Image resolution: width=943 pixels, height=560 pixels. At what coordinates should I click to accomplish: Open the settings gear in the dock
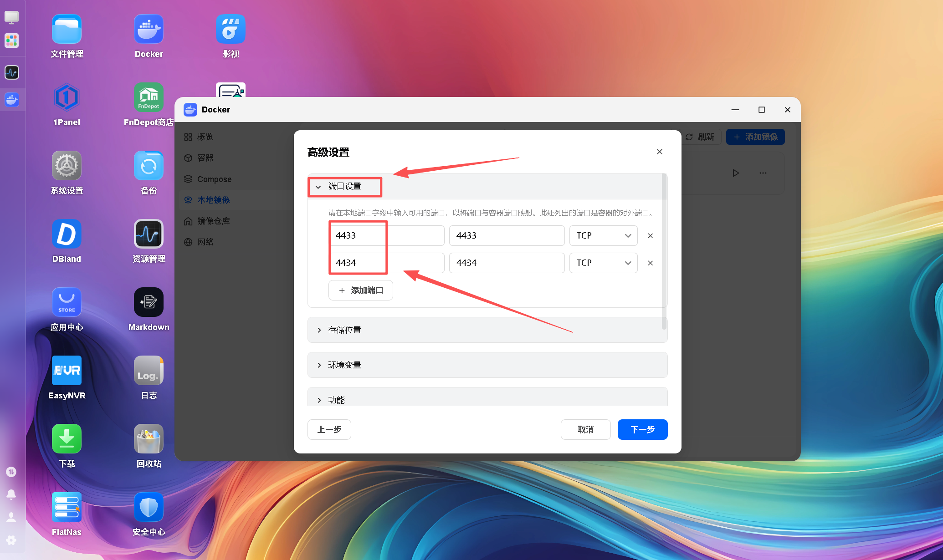click(11, 540)
